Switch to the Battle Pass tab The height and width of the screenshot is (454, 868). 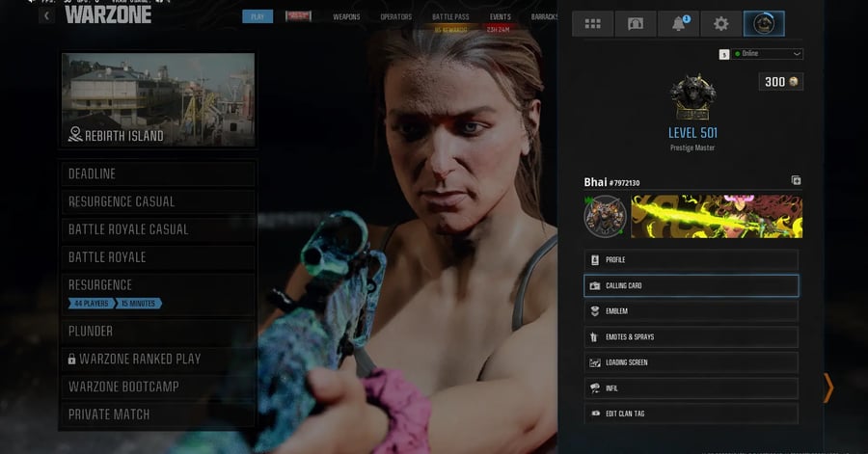450,17
